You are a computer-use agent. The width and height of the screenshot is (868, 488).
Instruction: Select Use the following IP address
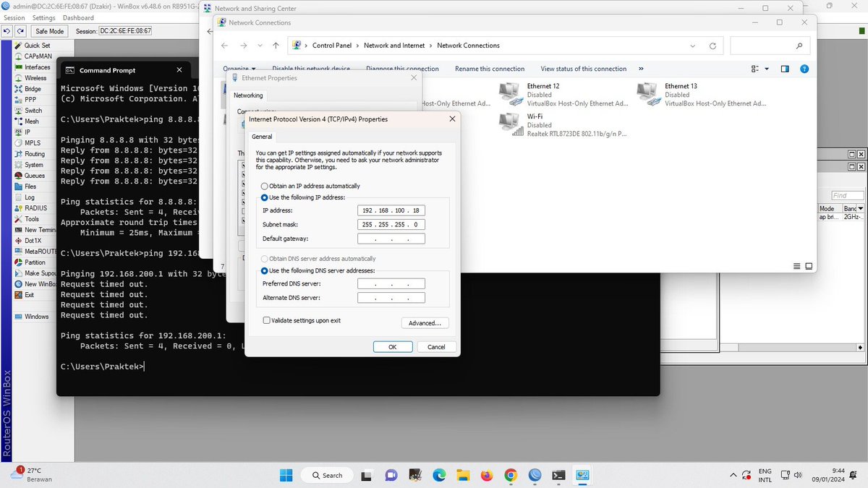tap(265, 197)
